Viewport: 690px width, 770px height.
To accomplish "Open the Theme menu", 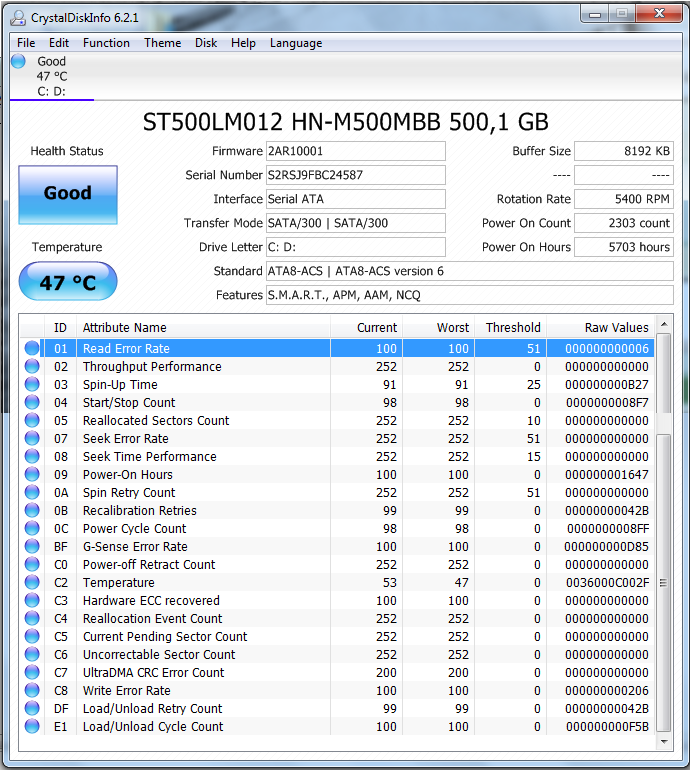I will (163, 43).
